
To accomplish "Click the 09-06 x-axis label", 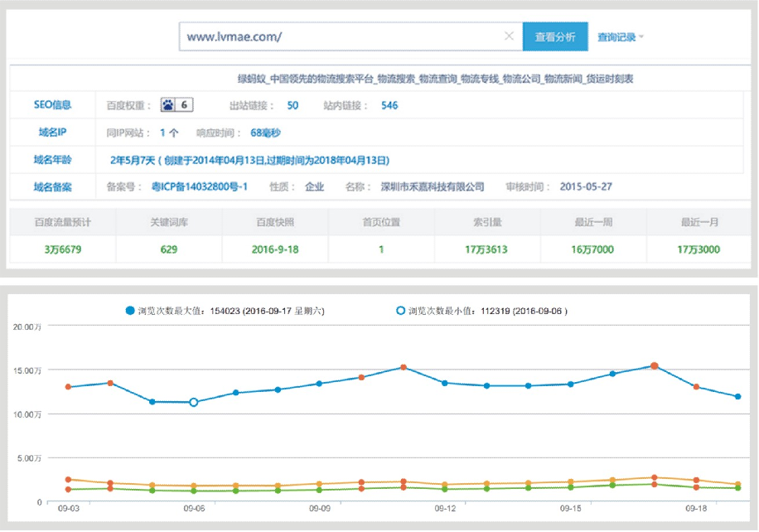I will [194, 509].
